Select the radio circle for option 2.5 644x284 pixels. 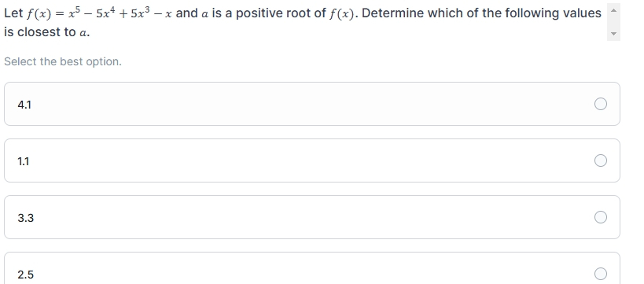pyautogui.click(x=601, y=274)
